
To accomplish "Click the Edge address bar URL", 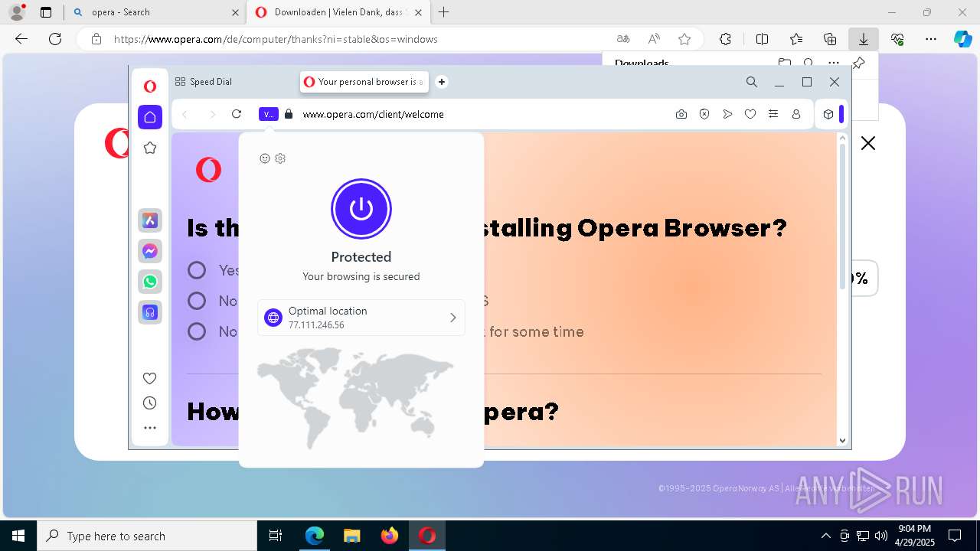I will tap(276, 39).
